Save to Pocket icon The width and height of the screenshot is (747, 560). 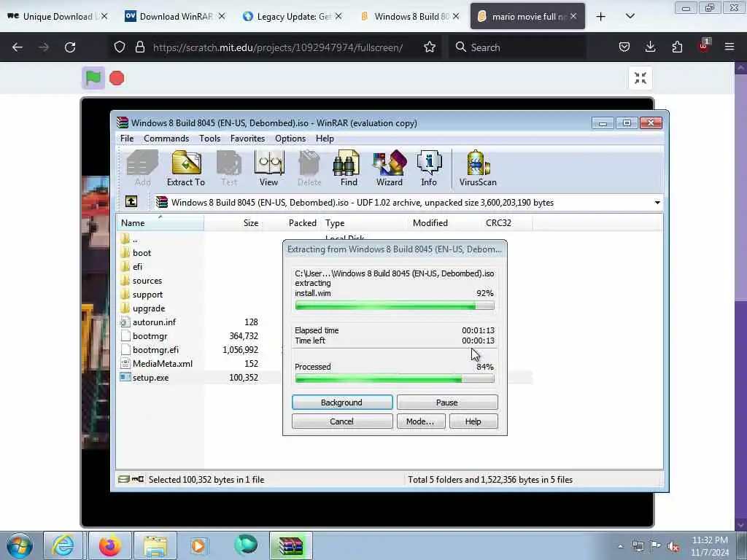coord(624,47)
